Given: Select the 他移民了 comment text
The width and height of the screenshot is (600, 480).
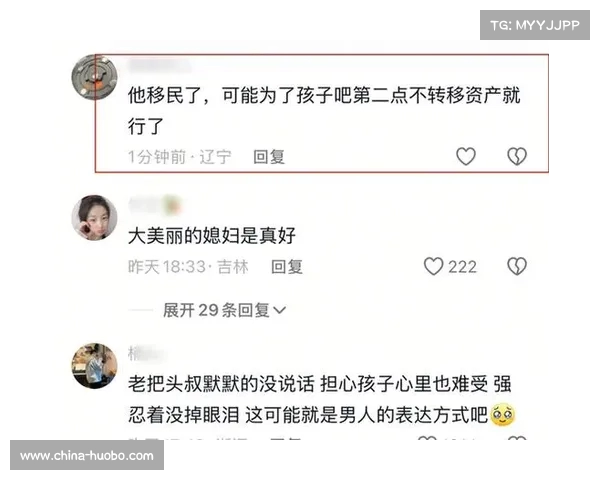Looking at the screenshot, I should [324, 111].
